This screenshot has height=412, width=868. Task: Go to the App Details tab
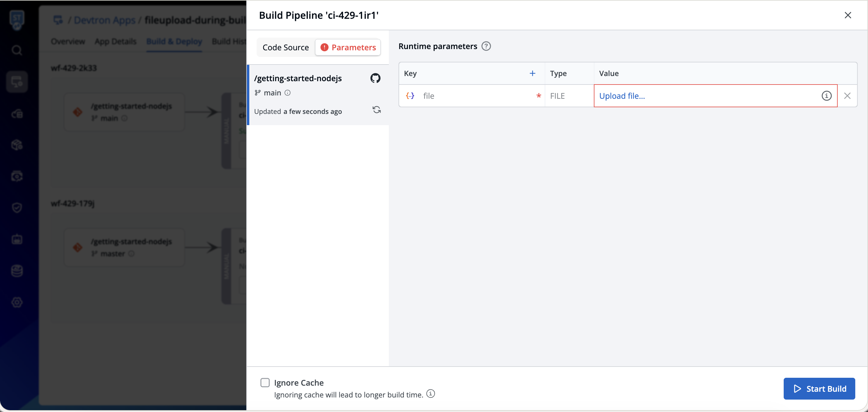coord(116,42)
